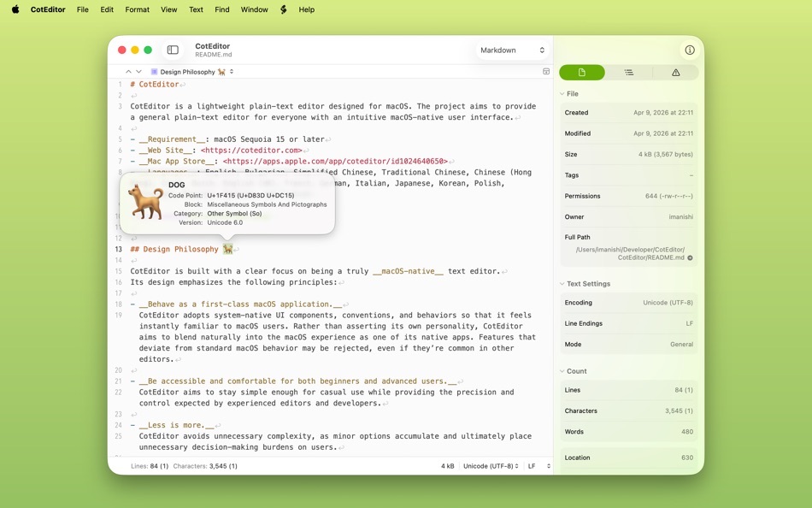Click the Words count 480
The width and height of the screenshot is (812, 508).
coord(687,431)
